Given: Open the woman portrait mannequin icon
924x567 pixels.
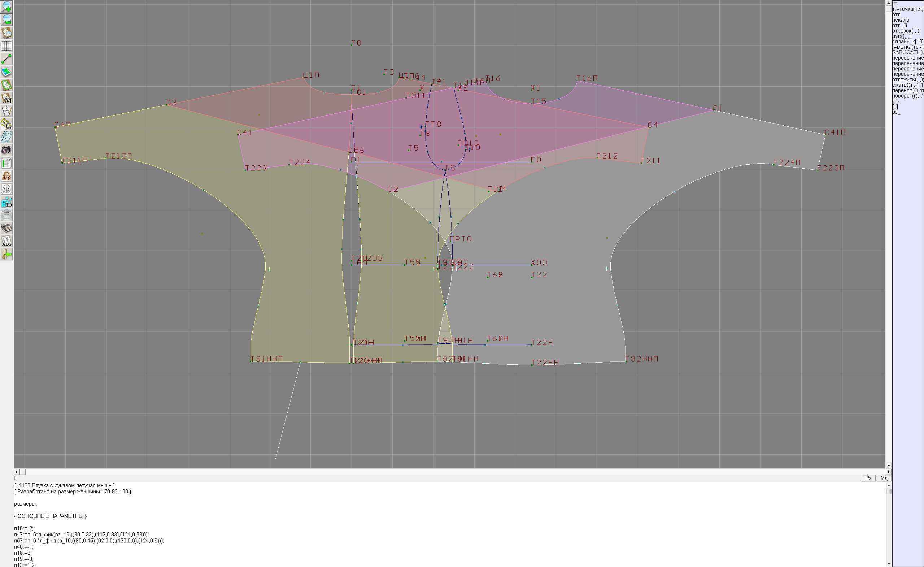Looking at the screenshot, I should (6, 176).
